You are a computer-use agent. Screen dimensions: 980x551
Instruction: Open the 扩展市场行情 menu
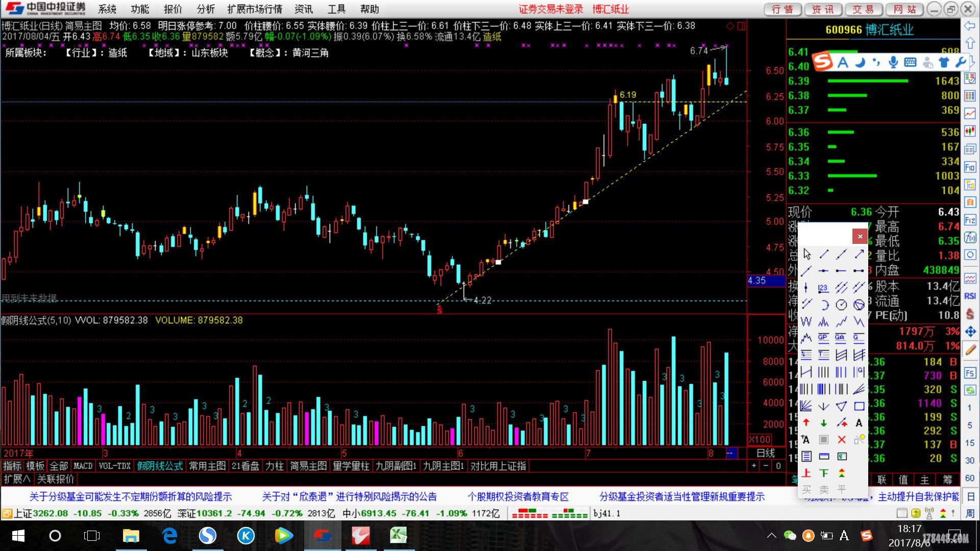(254, 9)
